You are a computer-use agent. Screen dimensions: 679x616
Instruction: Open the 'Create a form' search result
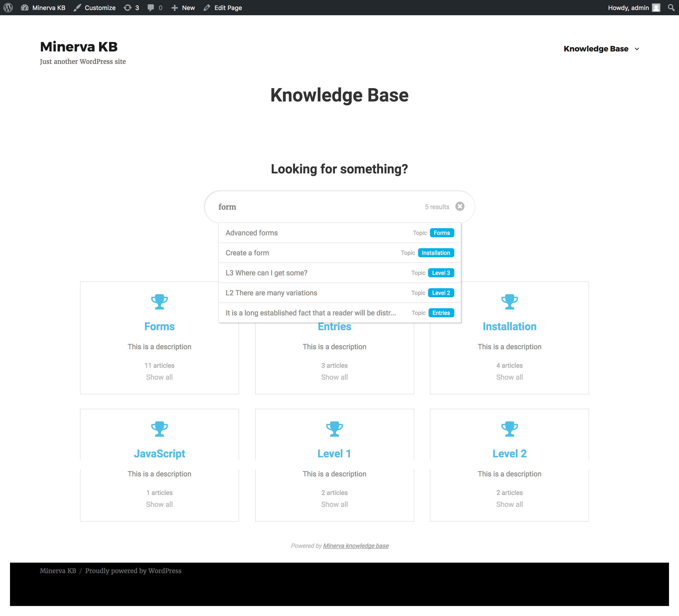339,253
